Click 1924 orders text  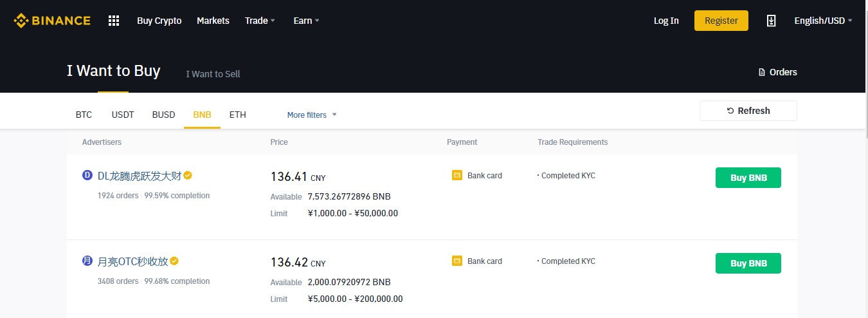(118, 195)
